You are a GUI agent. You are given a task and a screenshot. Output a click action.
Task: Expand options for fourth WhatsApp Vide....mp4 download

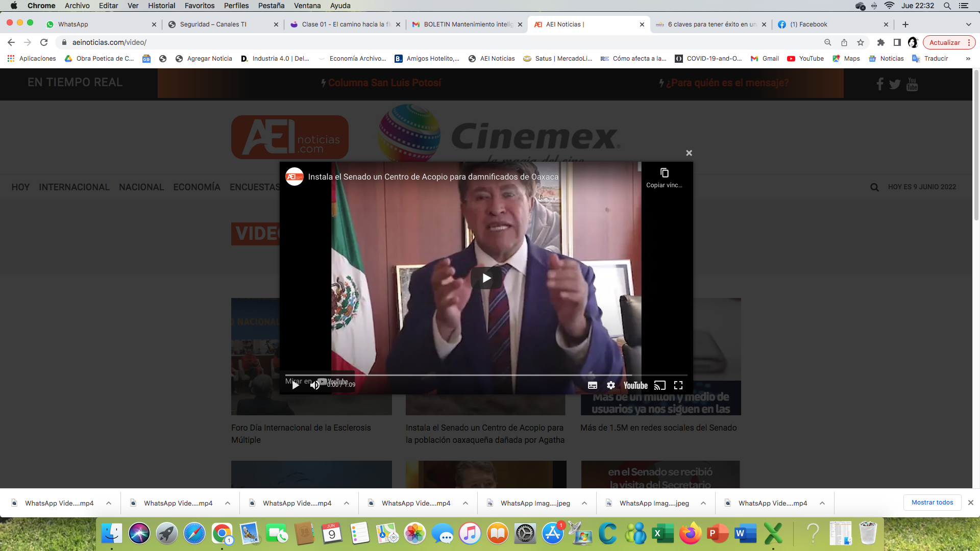465,503
